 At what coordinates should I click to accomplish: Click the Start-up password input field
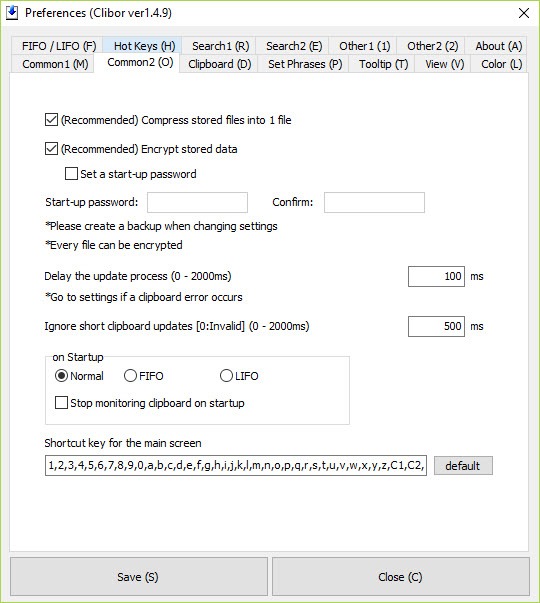pyautogui.click(x=197, y=202)
